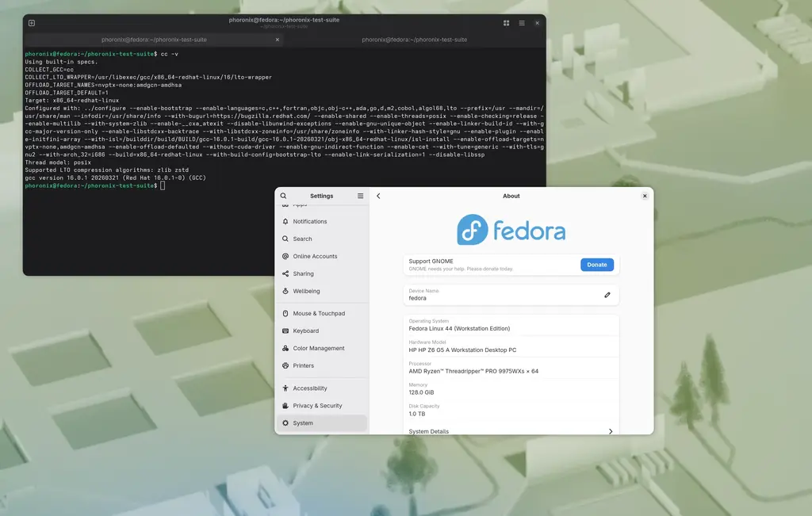Click 'Thread model: posix' line in terminal
The height and width of the screenshot is (516, 812).
[58, 162]
